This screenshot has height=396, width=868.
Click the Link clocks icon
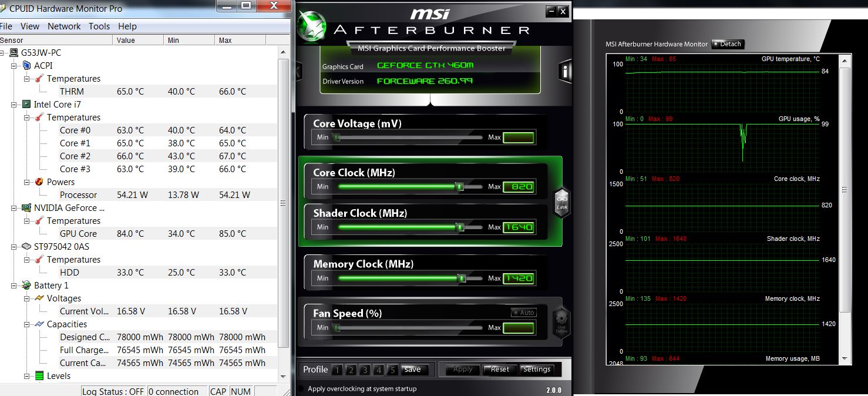[561, 202]
